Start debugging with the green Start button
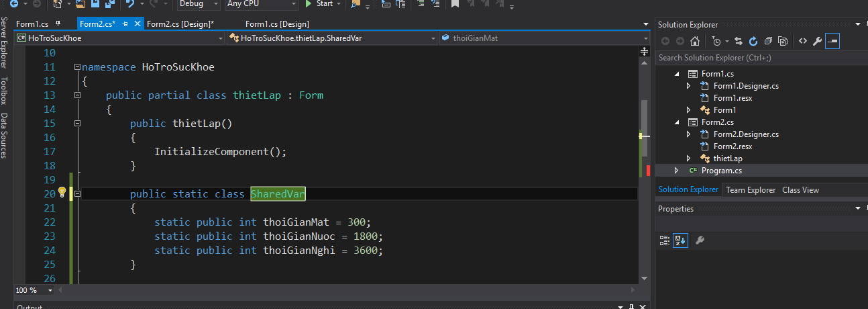 click(x=319, y=3)
